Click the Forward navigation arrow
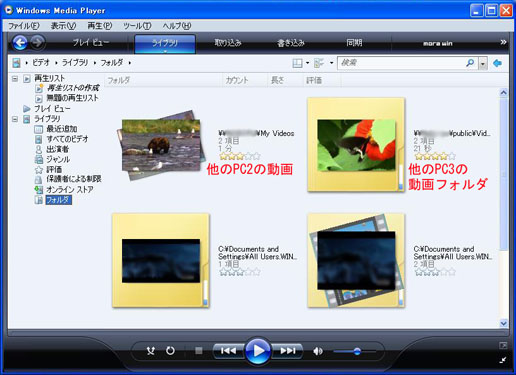This screenshot has height=375, width=516. (x=38, y=43)
